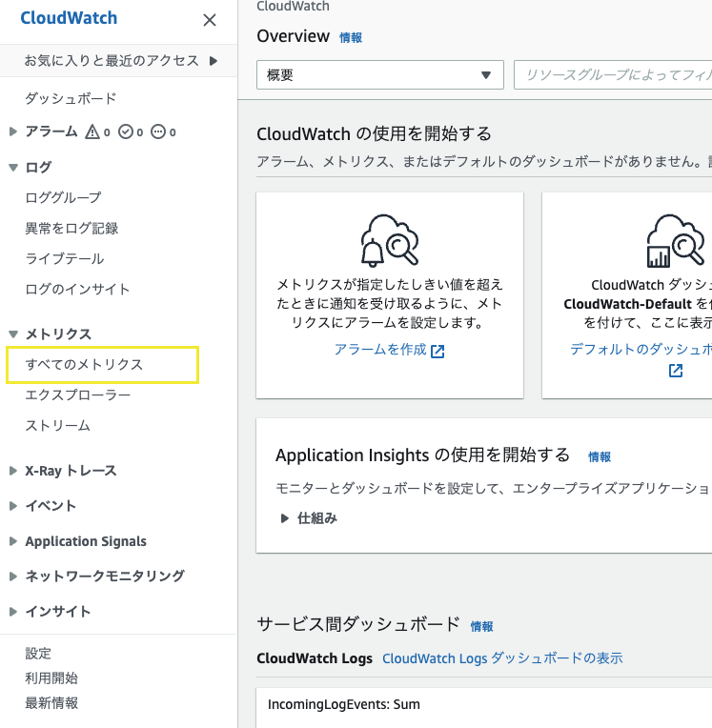Open ライブテール

(65, 258)
